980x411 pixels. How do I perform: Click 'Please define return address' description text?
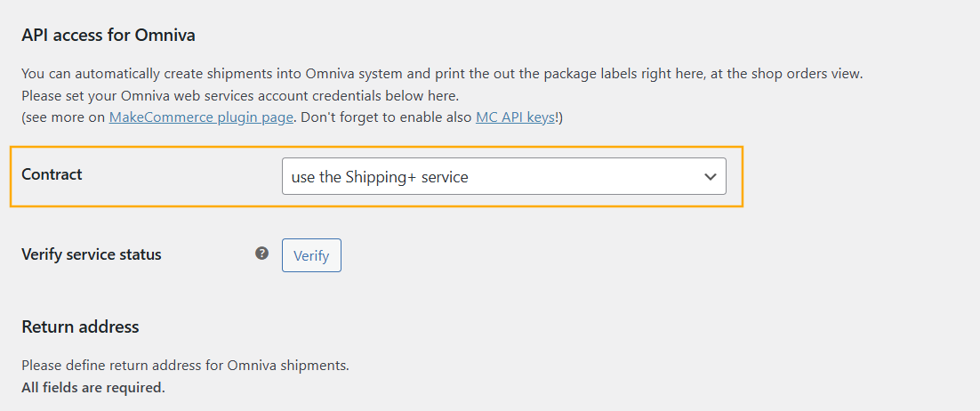[185, 366]
